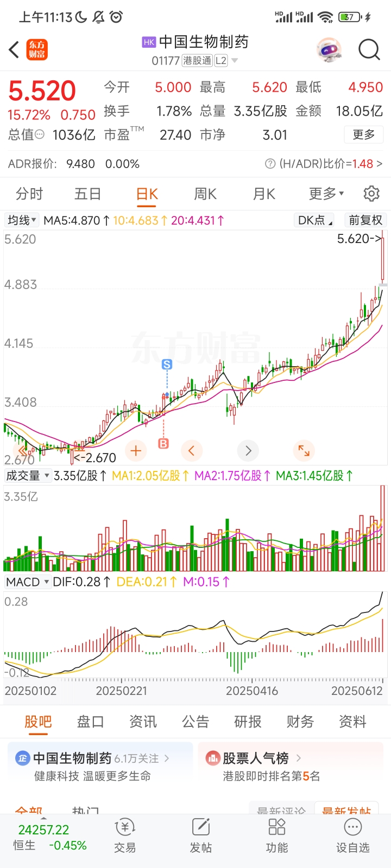
Task: Open chart settings gear icon
Action: 371,194
